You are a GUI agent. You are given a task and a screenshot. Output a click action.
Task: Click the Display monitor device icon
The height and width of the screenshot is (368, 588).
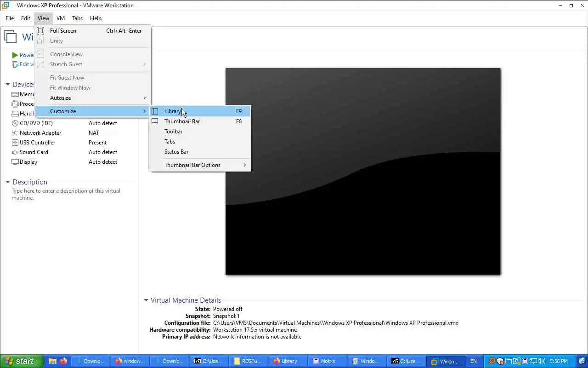tap(15, 162)
